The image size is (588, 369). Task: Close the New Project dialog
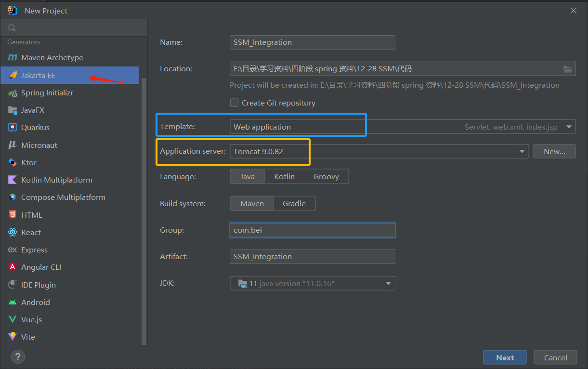pyautogui.click(x=574, y=11)
